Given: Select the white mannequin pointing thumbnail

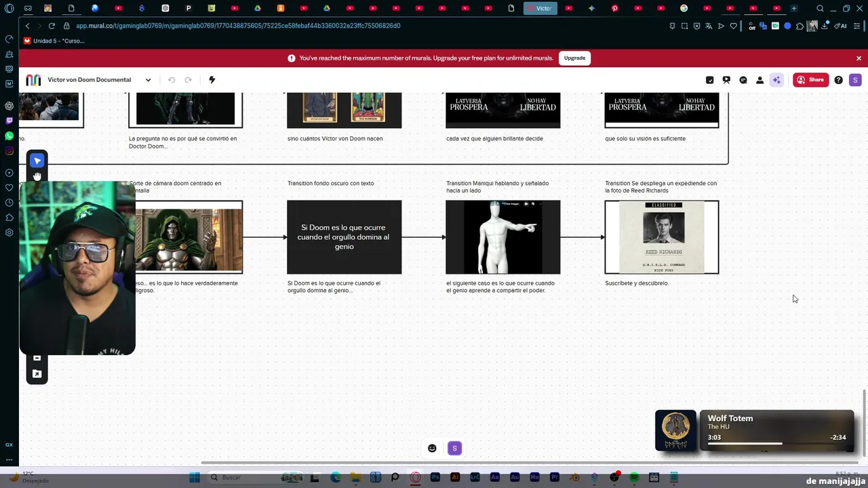Looking at the screenshot, I should point(503,237).
